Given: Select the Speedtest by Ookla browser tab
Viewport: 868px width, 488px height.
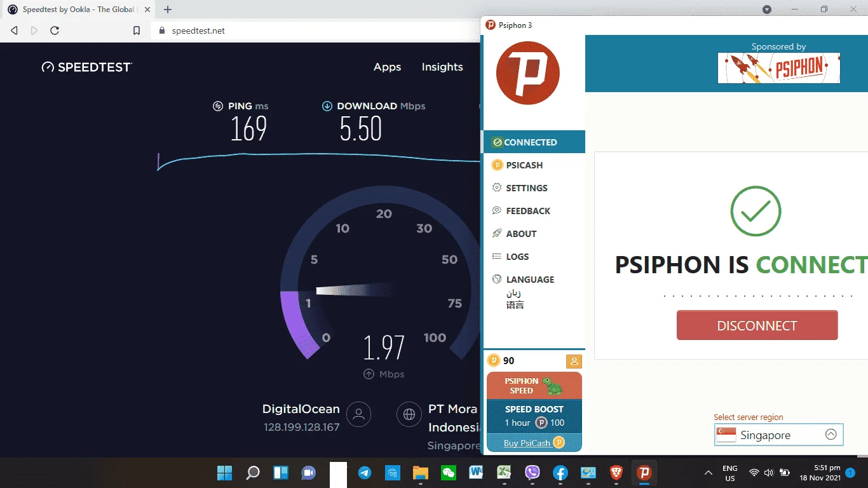Looking at the screenshot, I should coord(78,10).
